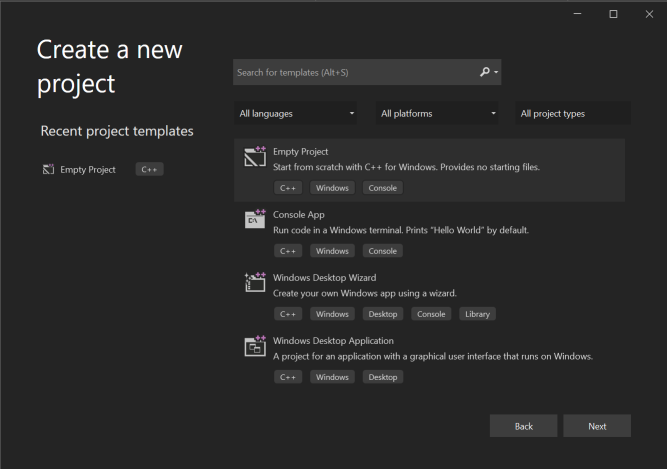Click the C++ tag beside recent Empty Project
This screenshot has height=469, width=667.
[149, 169]
